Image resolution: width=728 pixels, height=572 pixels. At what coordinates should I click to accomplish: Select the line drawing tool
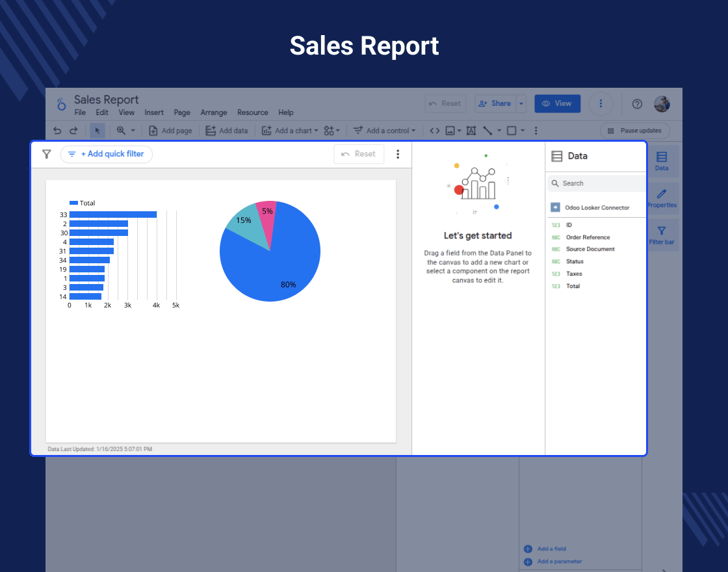[x=487, y=131]
